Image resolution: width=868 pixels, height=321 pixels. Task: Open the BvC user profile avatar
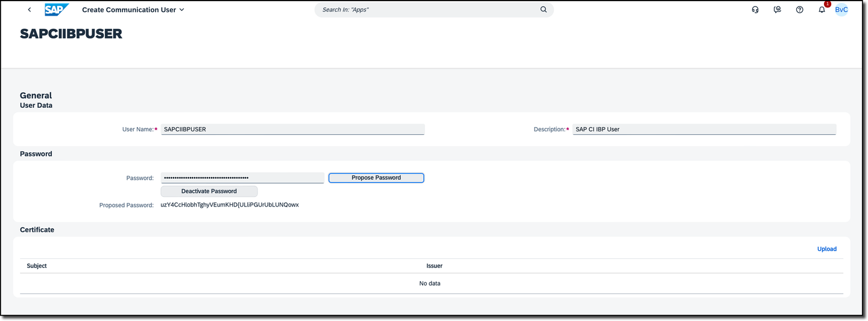coord(841,10)
